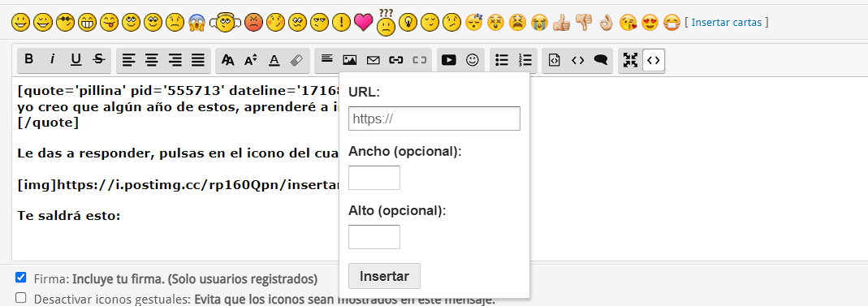The width and height of the screenshot is (868, 306).
Task: Open the Insertar cartas link
Action: pyautogui.click(x=726, y=23)
